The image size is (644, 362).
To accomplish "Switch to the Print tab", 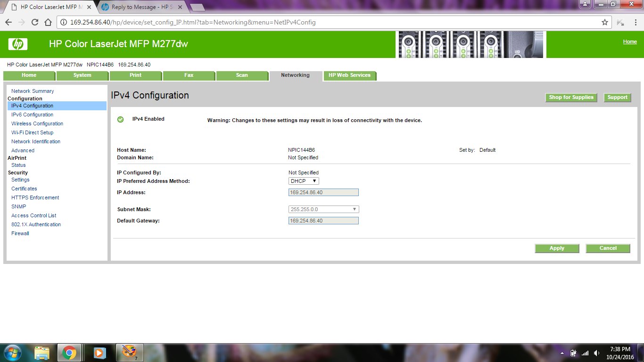I will click(x=135, y=75).
